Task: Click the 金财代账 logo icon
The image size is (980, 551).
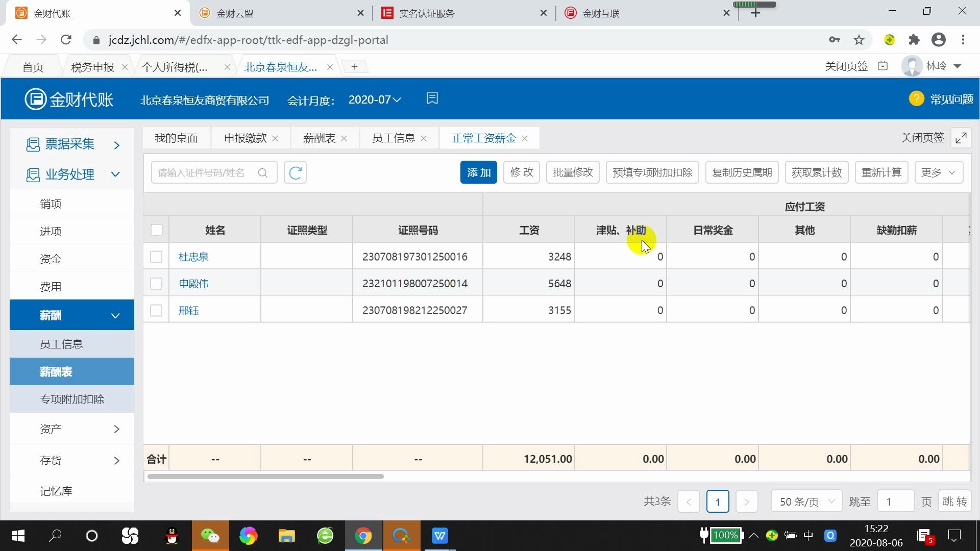Action: [35, 98]
